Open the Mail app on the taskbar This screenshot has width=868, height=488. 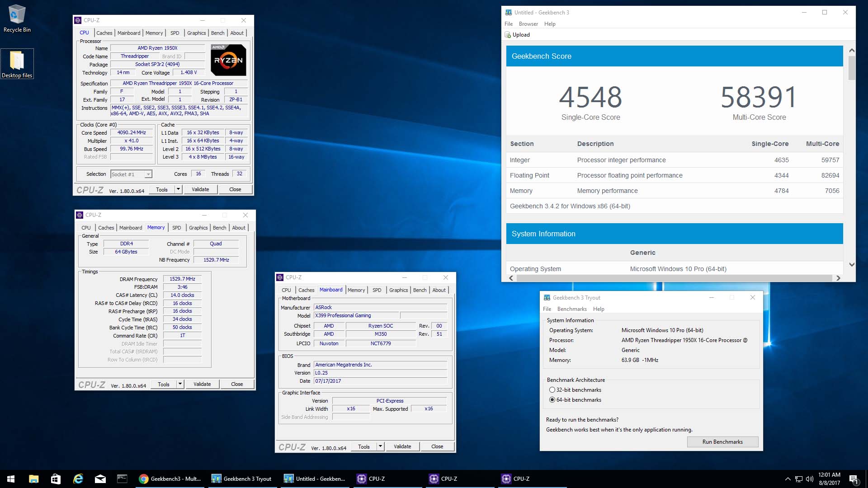[x=100, y=479]
